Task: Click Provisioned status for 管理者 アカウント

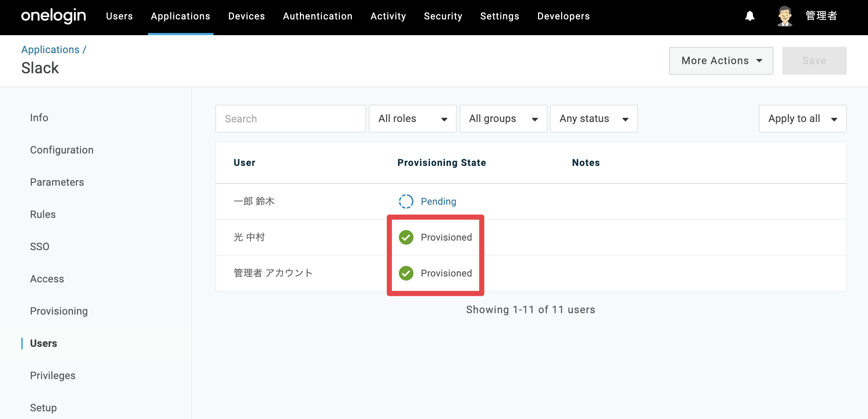Action: click(446, 273)
